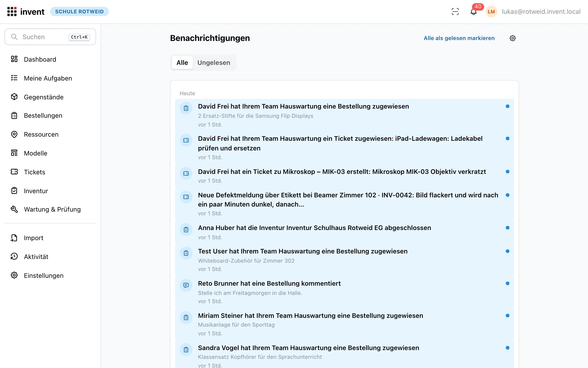
Task: Click the Tickets sidebar icon
Action: 14,172
